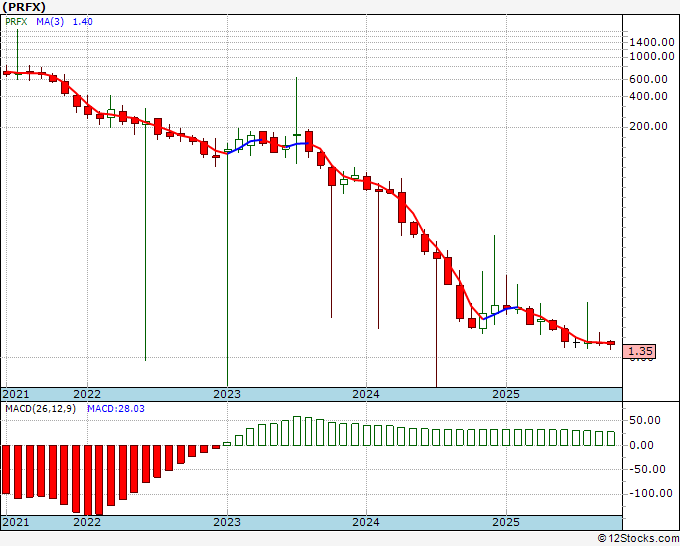Click the 0.00 MACD axis label

(641, 445)
